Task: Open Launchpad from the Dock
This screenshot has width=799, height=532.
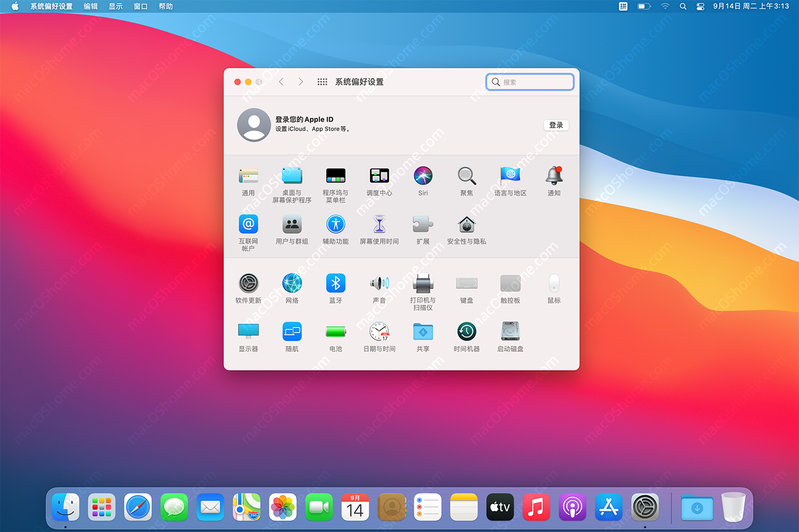Action: [x=102, y=507]
